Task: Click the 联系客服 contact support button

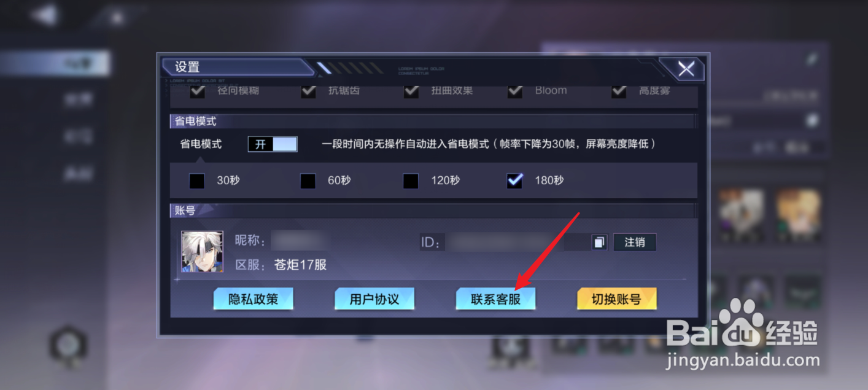Action: click(495, 299)
